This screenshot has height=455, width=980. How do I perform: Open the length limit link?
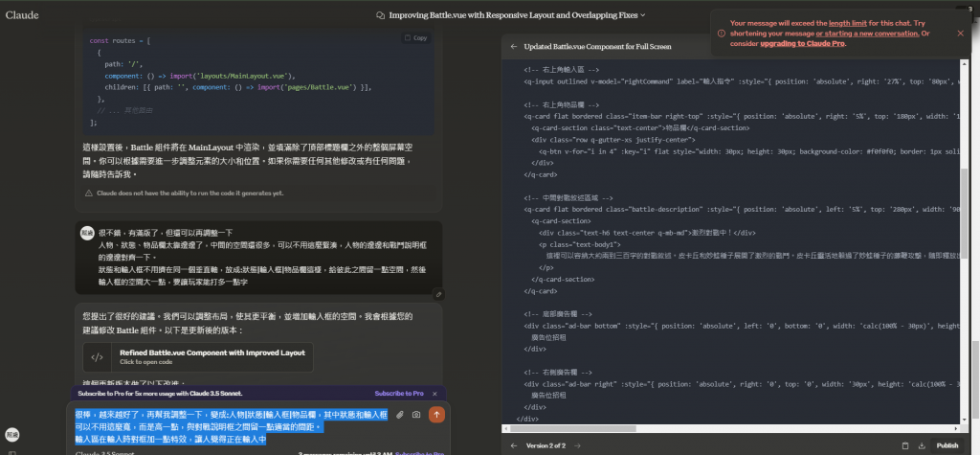(x=848, y=23)
